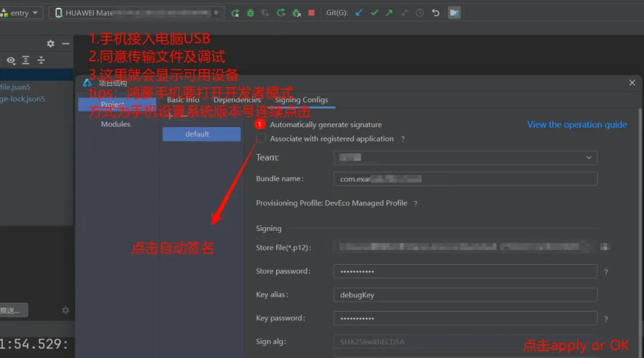Attach debugger to process icon
Image resolution: width=644 pixels, height=358 pixels.
click(x=296, y=13)
